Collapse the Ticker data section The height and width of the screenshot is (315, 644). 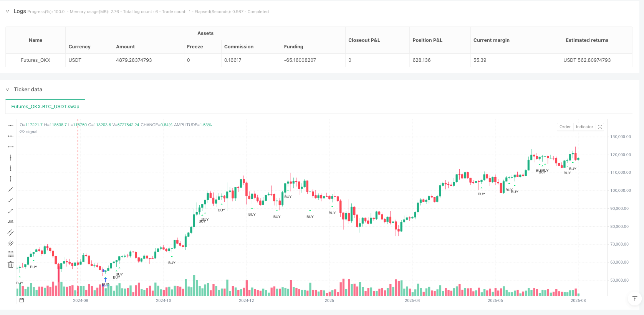pyautogui.click(x=7, y=89)
